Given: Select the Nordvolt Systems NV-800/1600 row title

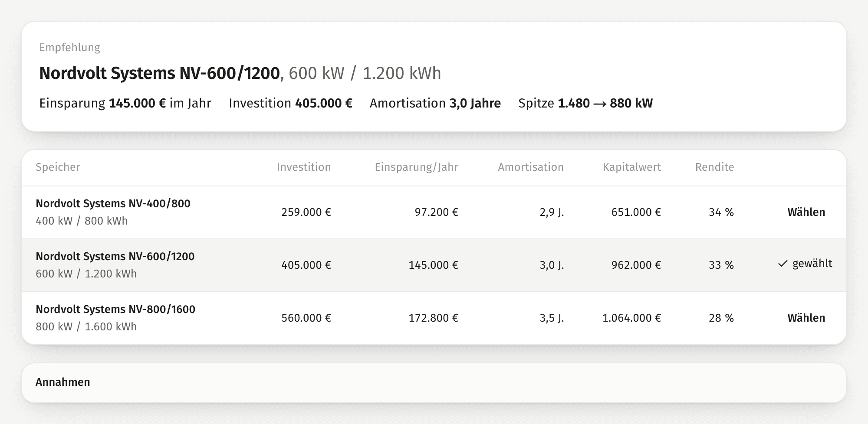Looking at the screenshot, I should 115,309.
